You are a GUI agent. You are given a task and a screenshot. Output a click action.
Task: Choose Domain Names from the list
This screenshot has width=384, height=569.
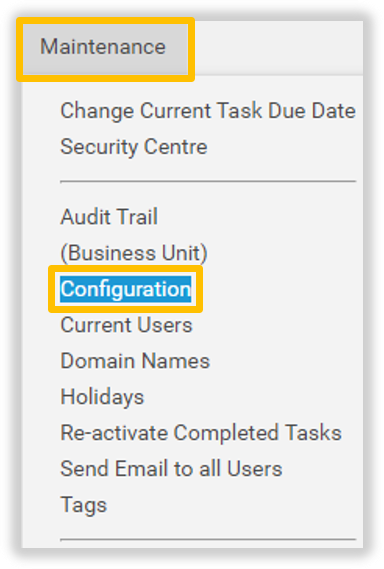135,361
